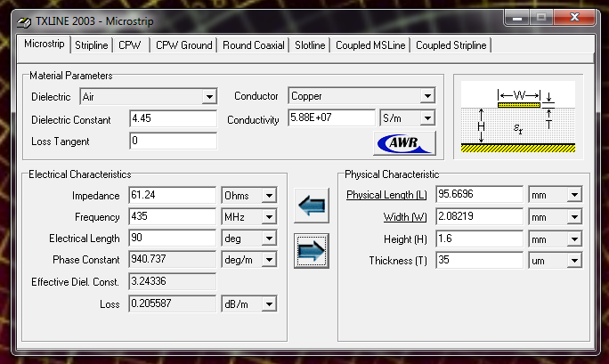Viewport: 609px width, 364px height.
Task: Click the right arrow analyze button
Action: point(312,251)
